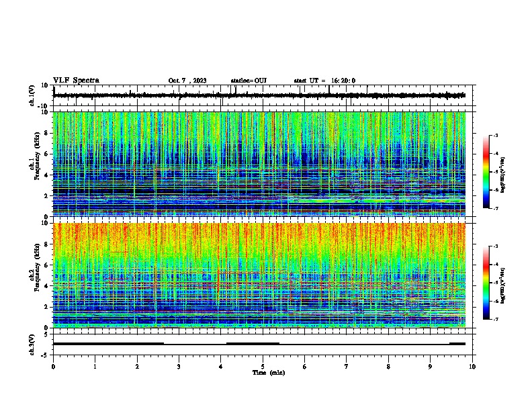Screen dimensions: 532x411
Task: Click the "VLF Spectra" plot title
Action: pyautogui.click(x=76, y=81)
